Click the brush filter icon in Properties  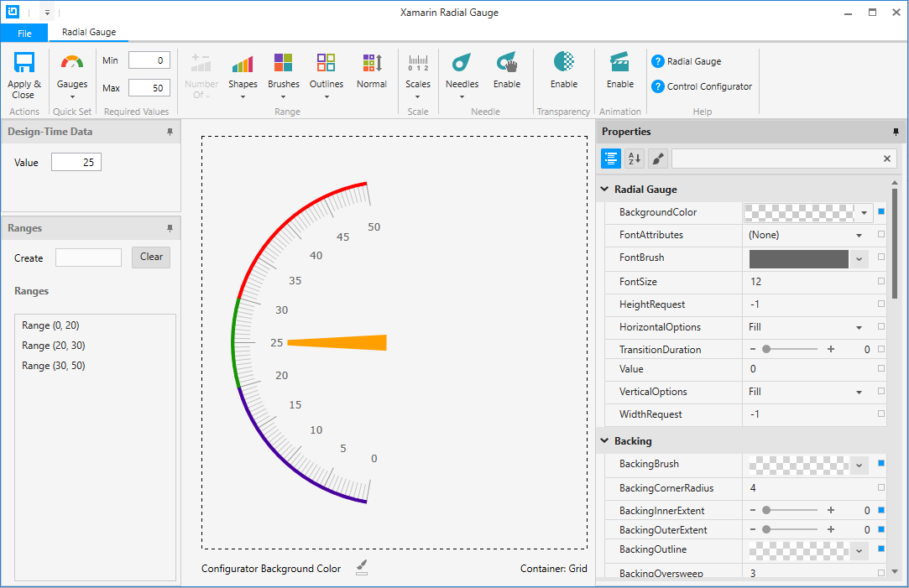tap(657, 159)
